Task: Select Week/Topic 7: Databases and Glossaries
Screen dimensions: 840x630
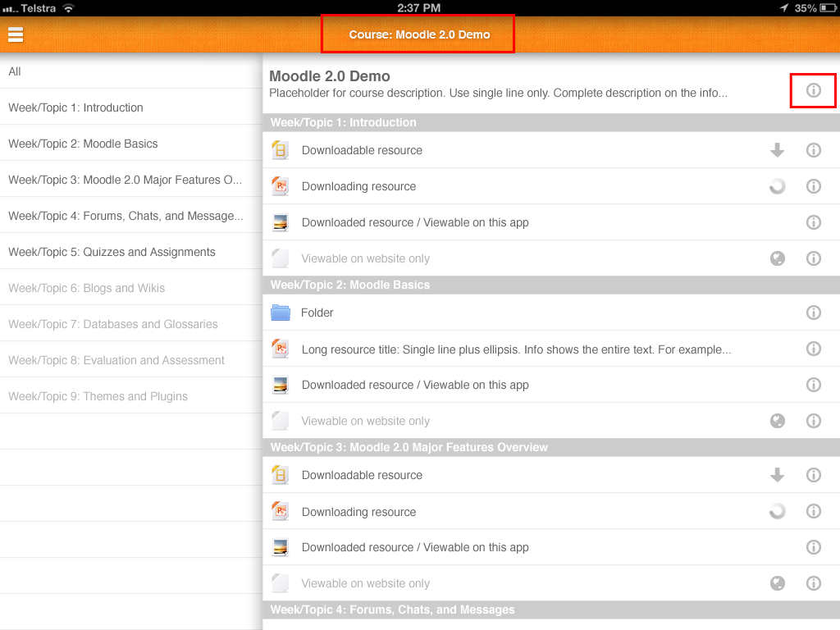Action: pos(131,323)
